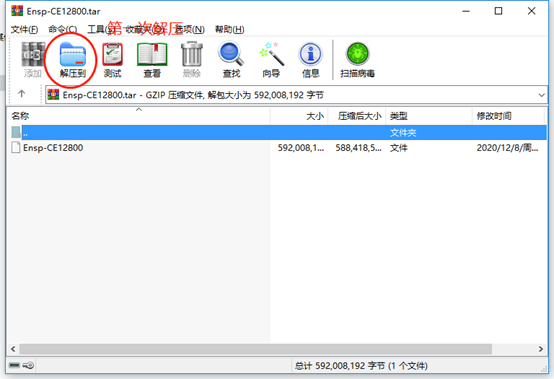Screen dimensions: 554x379
Task: Click the 2020/12/8 modified date cell
Action: tap(507, 148)
